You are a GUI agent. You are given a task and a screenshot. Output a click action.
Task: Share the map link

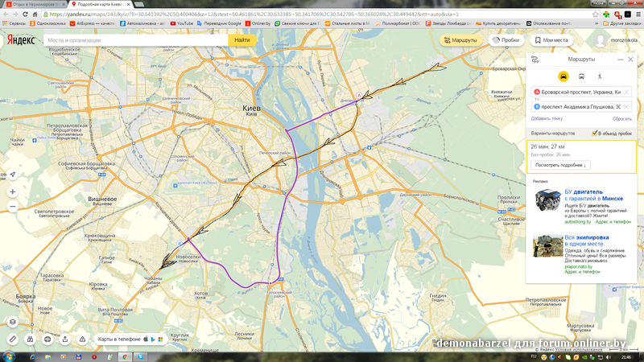pyautogui.click(x=65, y=339)
